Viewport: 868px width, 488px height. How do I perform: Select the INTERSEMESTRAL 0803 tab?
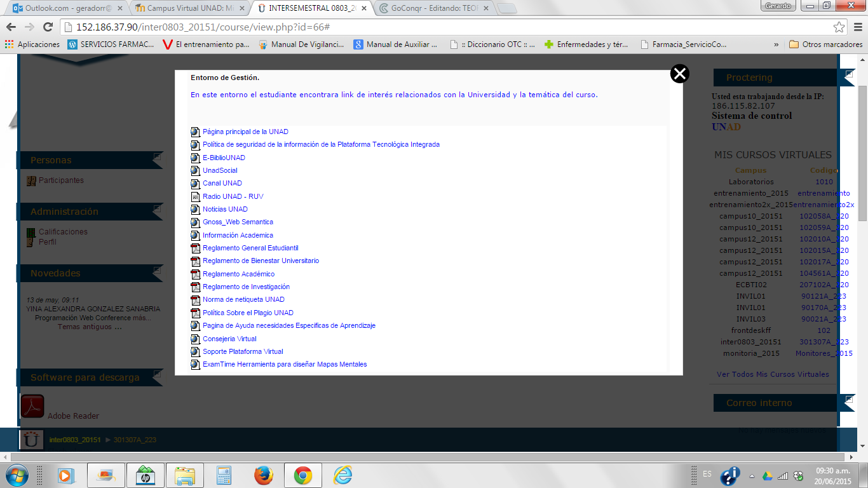click(x=313, y=8)
